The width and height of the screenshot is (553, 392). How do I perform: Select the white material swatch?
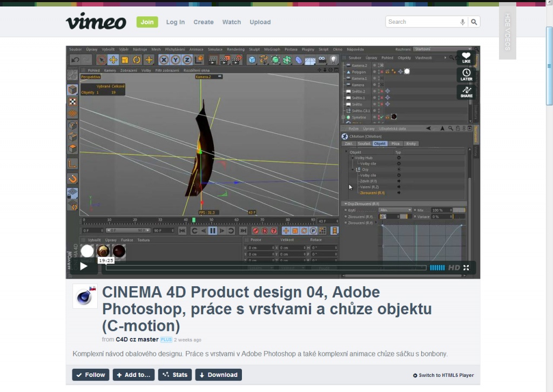pyautogui.click(x=87, y=251)
